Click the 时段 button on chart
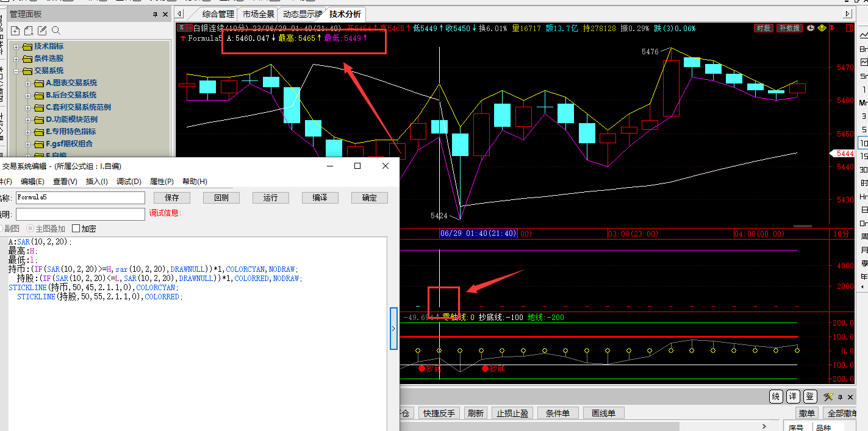This screenshot has width=868, height=431. click(763, 28)
